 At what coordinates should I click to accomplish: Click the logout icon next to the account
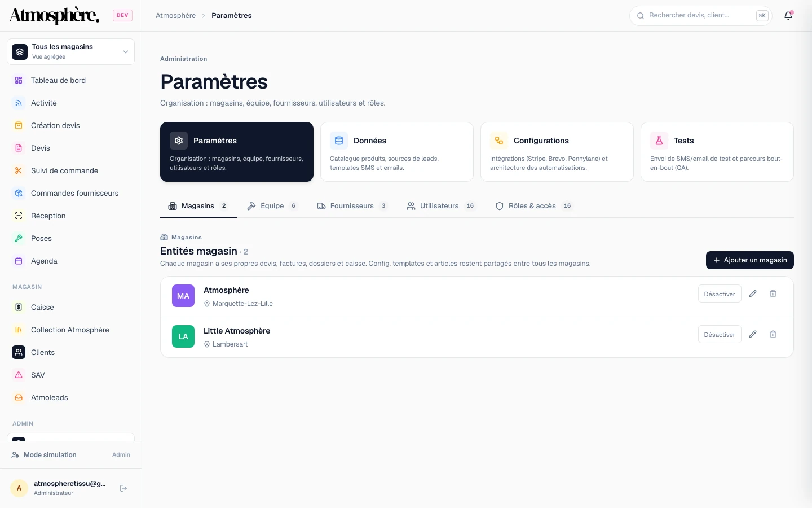point(123,488)
